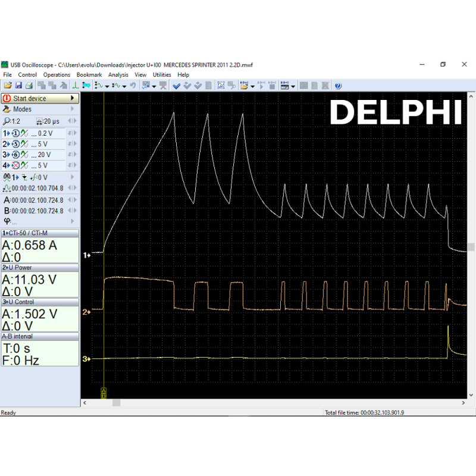Toggle channel 4 disabled input icon
476x476 pixels.
(x=16, y=165)
